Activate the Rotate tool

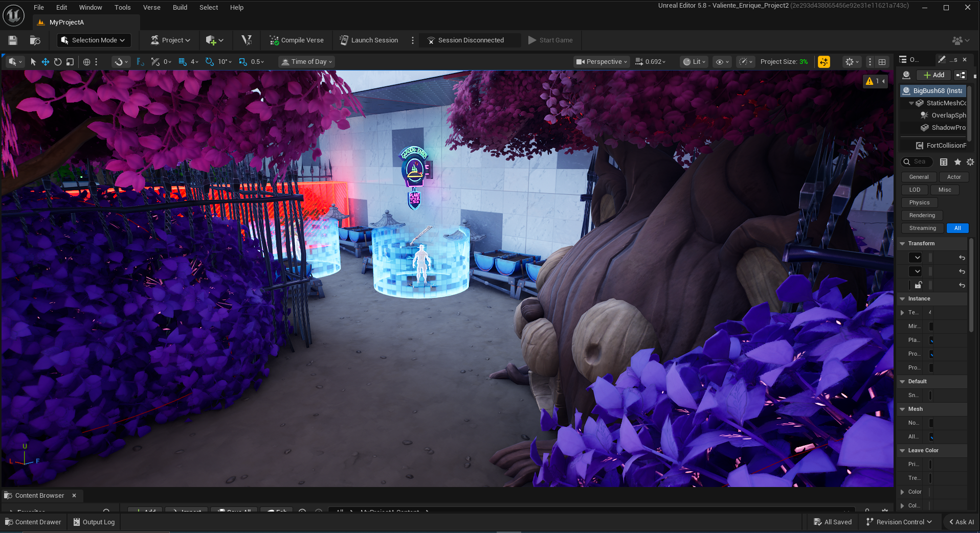(x=58, y=62)
